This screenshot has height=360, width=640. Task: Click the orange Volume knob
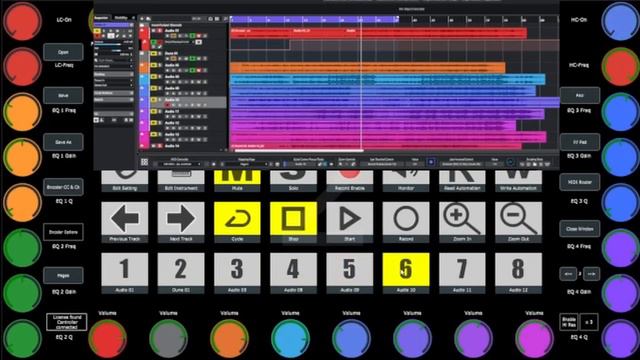pos(229,338)
